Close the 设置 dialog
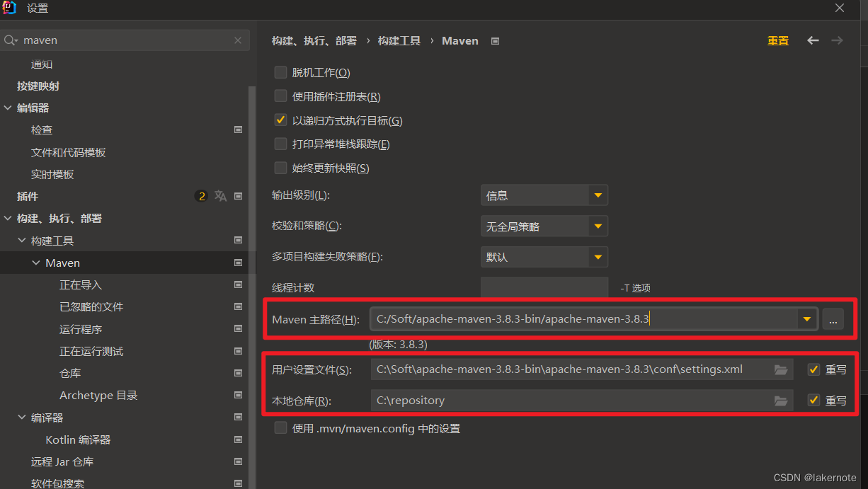The image size is (868, 489). coord(840,8)
